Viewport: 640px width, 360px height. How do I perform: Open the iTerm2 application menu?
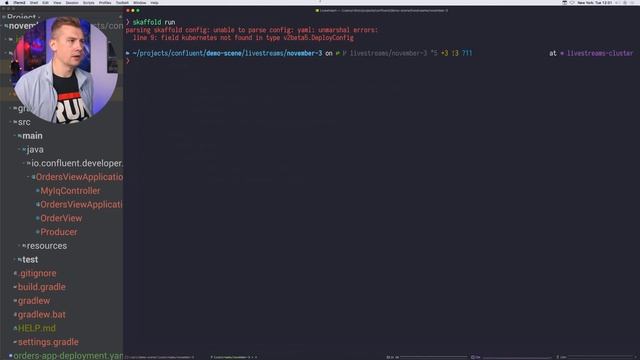click(19, 2)
